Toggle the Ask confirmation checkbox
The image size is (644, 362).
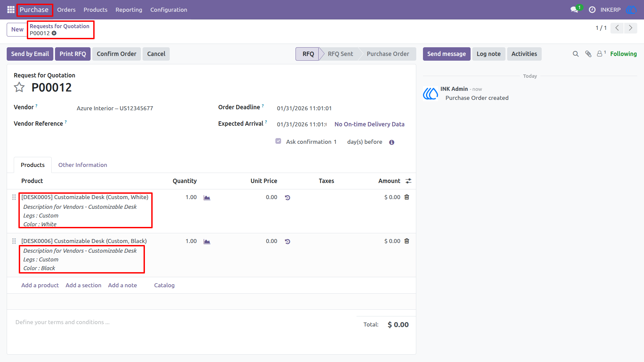coord(278,141)
